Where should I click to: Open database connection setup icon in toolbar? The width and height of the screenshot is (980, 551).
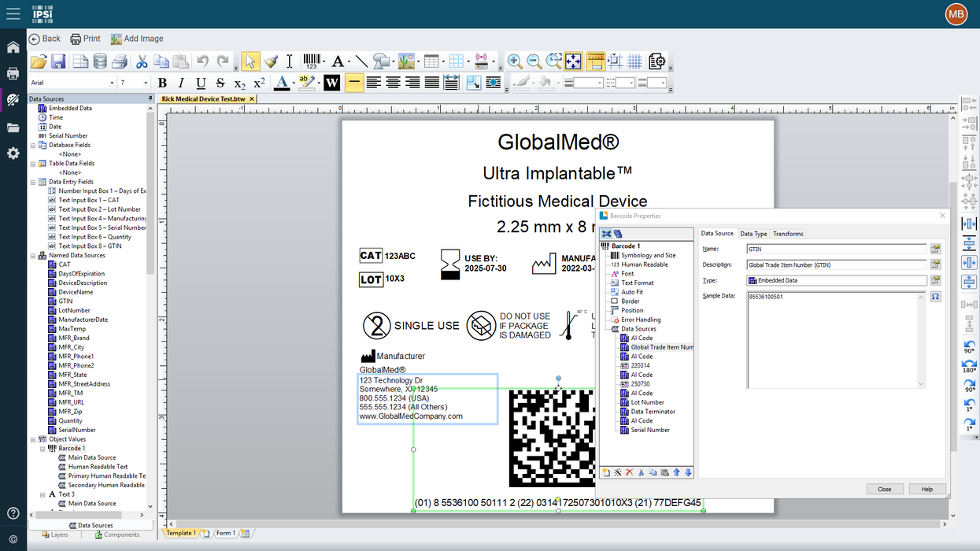[100, 61]
